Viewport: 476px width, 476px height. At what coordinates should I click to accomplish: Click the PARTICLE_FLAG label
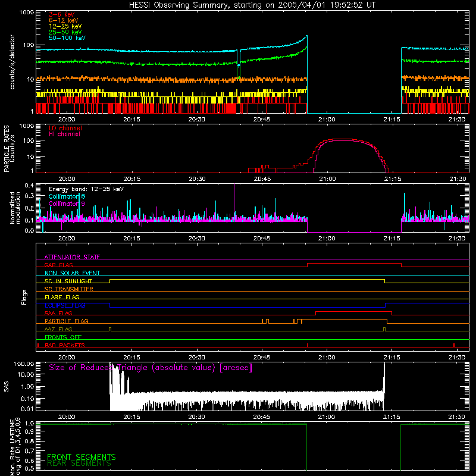pyautogui.click(x=67, y=321)
